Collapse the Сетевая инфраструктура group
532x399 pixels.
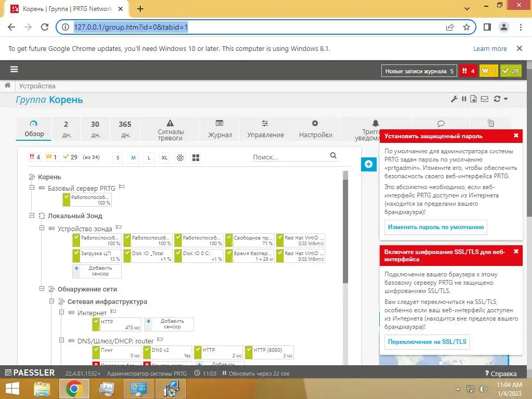click(x=51, y=301)
